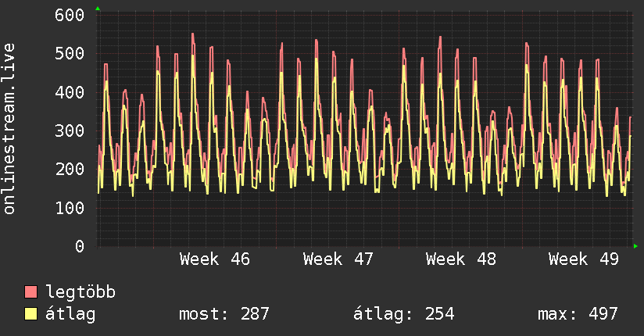Click the Week 46 axis label
644x336 pixels.
point(214,259)
